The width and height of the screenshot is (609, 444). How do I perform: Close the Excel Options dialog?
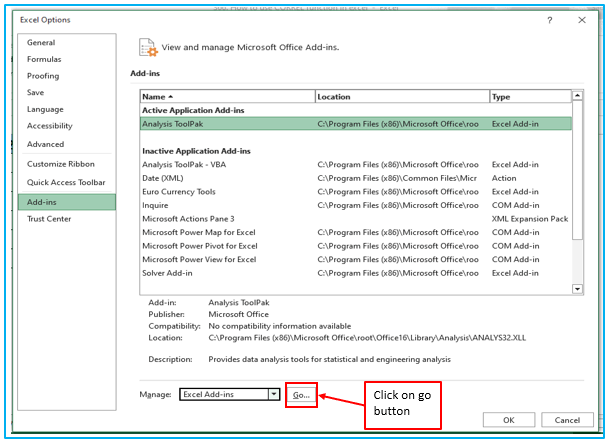pos(582,20)
